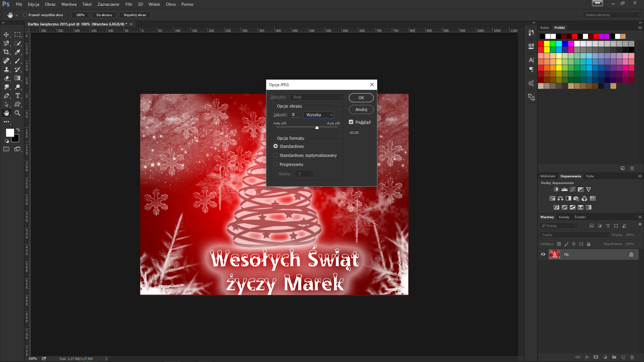Open the Filtr menu
Screen dimensions: 644x362
click(129, 4)
